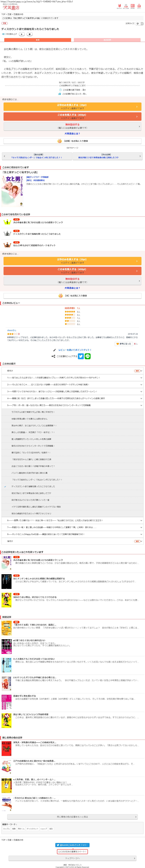Open related article いいトシしたオジさんが不倫に走る心理とは
This screenshot has height=868, width=145.
coord(35,677)
